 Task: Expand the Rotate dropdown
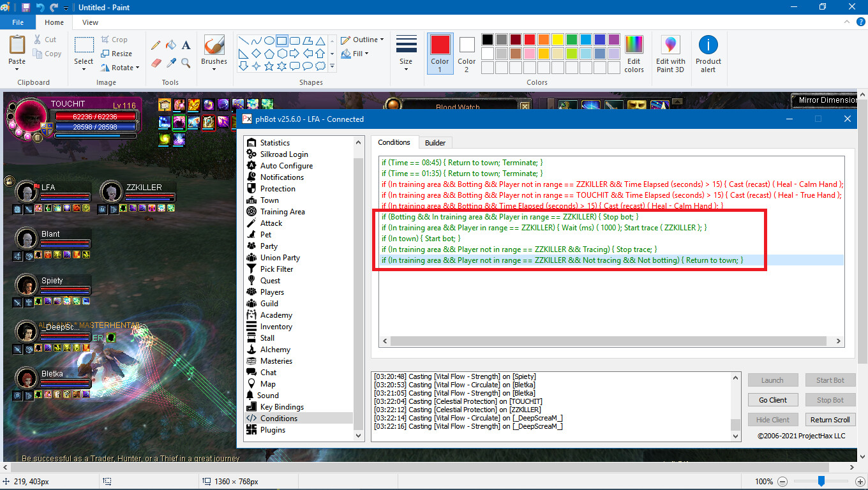[121, 68]
